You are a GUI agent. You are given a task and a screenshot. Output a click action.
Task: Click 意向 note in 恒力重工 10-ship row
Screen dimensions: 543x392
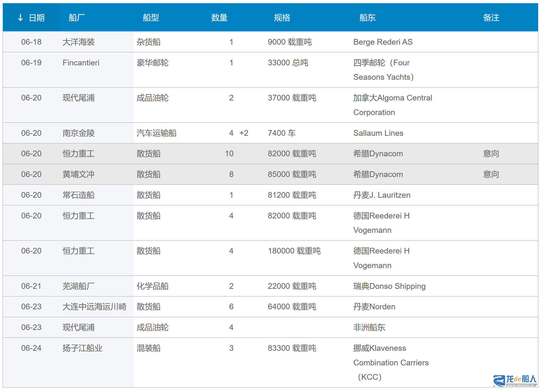(x=491, y=154)
